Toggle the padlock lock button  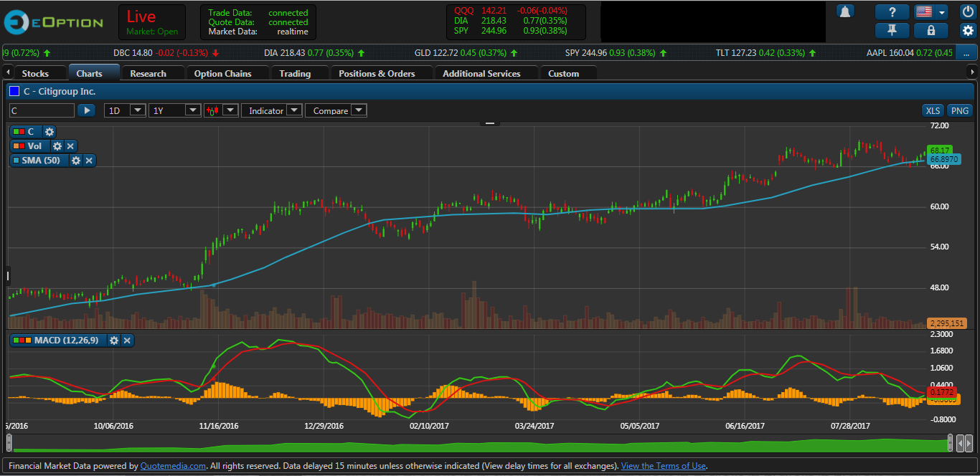click(931, 30)
